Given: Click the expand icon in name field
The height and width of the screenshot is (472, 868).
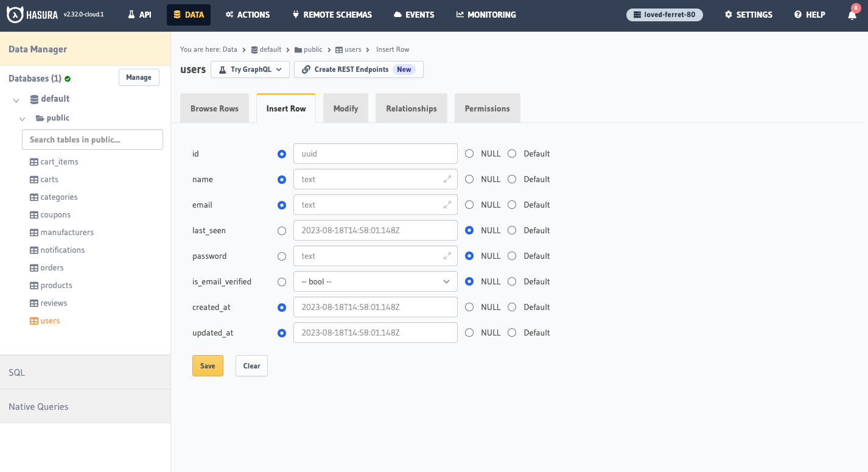Looking at the screenshot, I should pos(447,179).
